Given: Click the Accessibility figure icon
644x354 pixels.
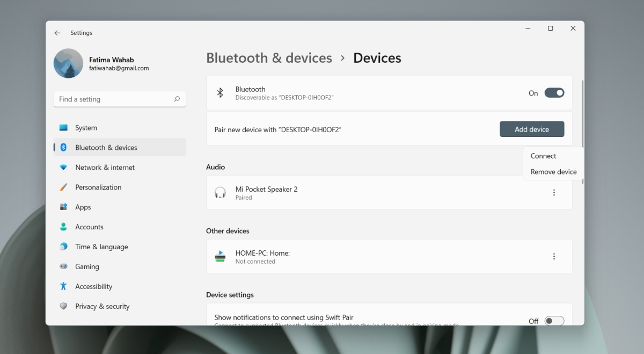Looking at the screenshot, I should tap(63, 286).
